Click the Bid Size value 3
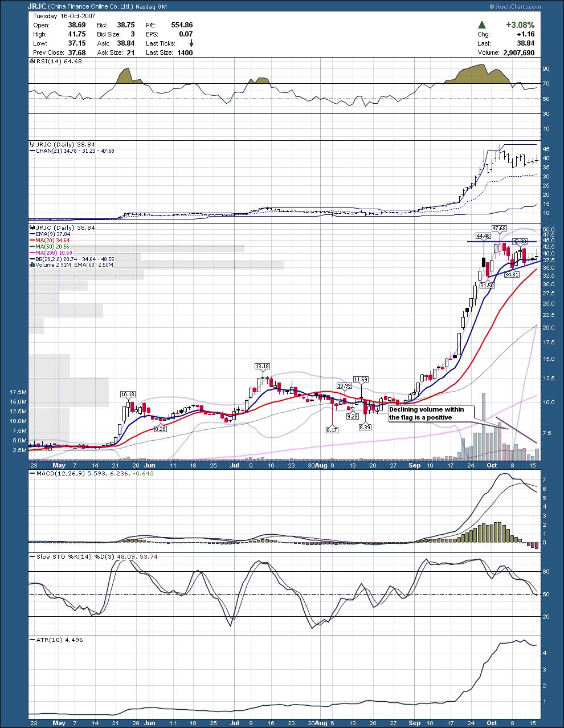This screenshot has height=728, width=564. 133,34
